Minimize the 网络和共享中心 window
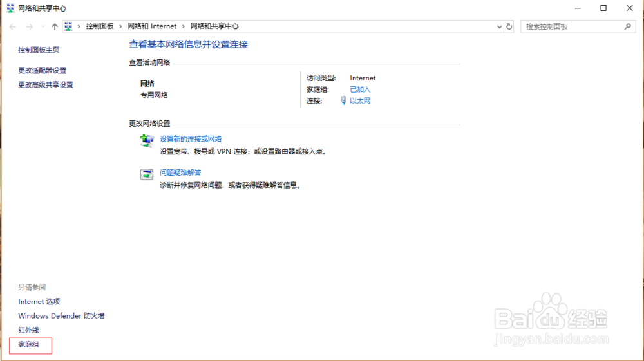 578,8
